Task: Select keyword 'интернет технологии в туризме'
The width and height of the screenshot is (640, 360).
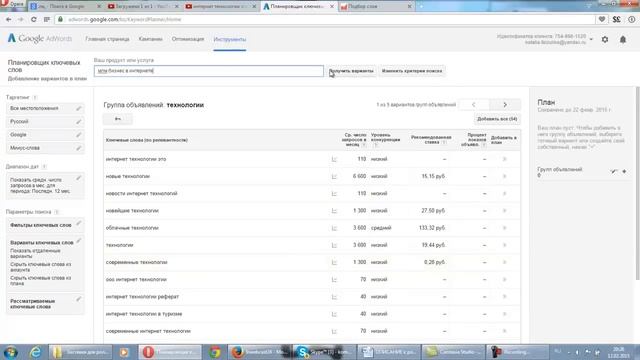Action: click(144, 314)
